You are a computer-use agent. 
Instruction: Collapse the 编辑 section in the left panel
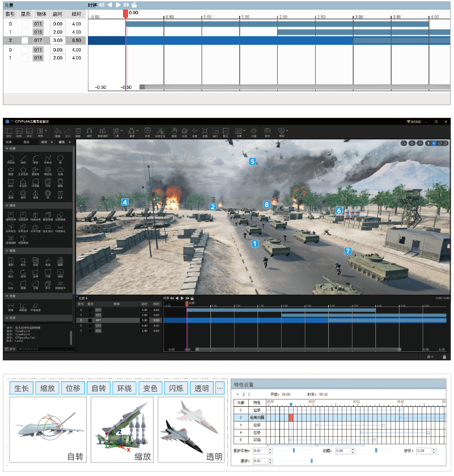[x=6, y=250]
